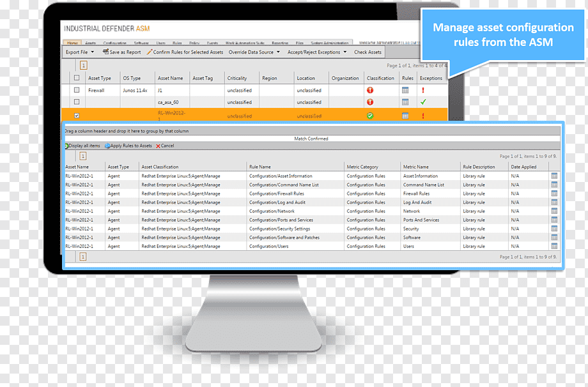Open the Export File dropdown
The width and height of the screenshot is (588, 387).
80,52
